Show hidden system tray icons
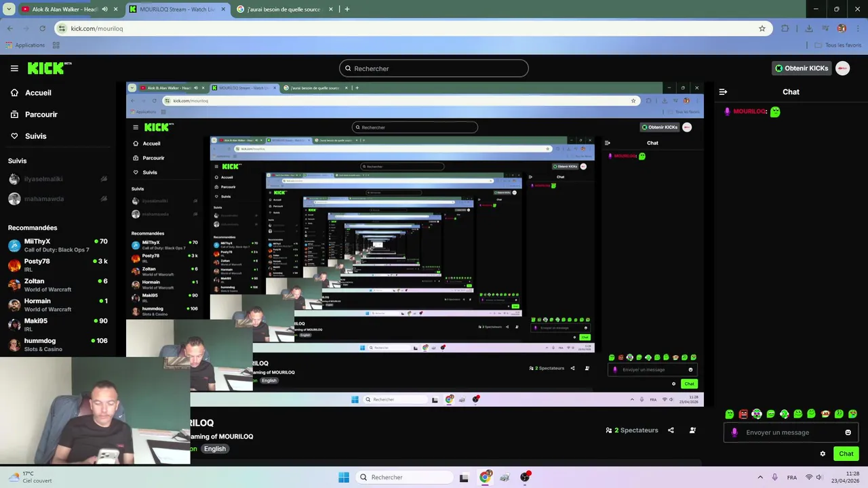Image resolution: width=868 pixels, height=488 pixels. [760, 477]
